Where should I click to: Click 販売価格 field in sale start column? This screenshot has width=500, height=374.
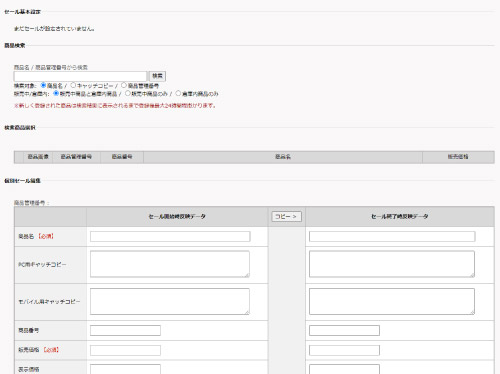pyautogui.click(x=125, y=350)
